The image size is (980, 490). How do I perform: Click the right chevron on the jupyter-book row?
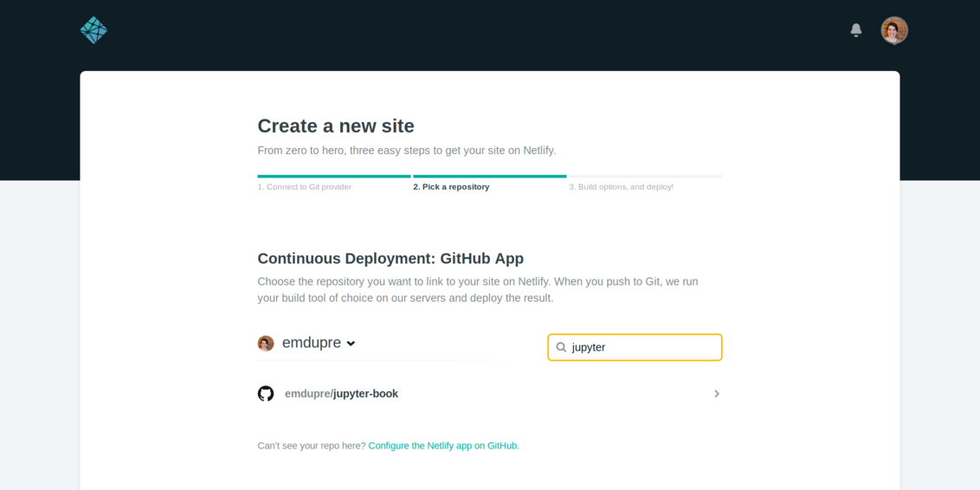(716, 394)
